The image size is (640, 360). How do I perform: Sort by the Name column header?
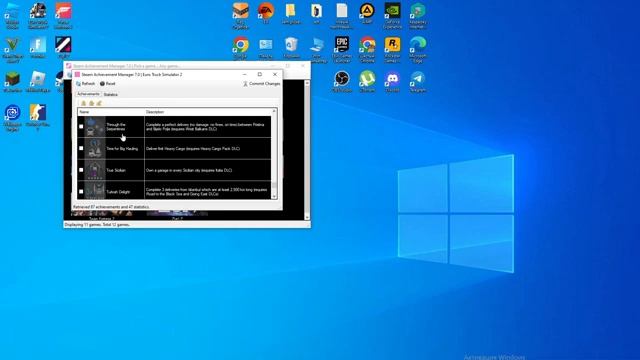coord(111,112)
